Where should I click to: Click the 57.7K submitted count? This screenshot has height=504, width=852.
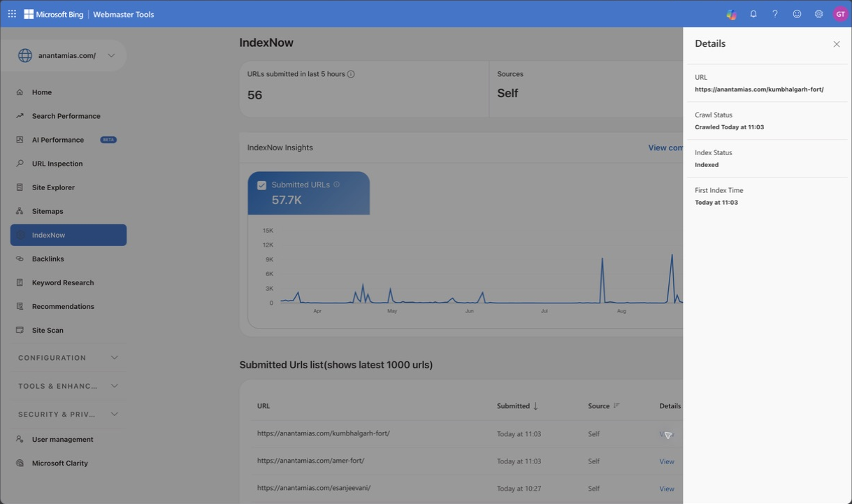(x=287, y=200)
